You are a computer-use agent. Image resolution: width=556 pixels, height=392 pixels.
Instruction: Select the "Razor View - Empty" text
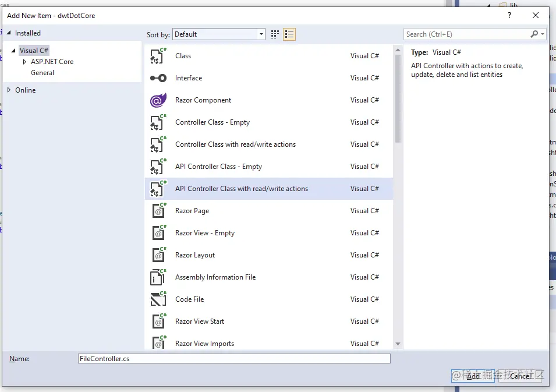pos(205,233)
